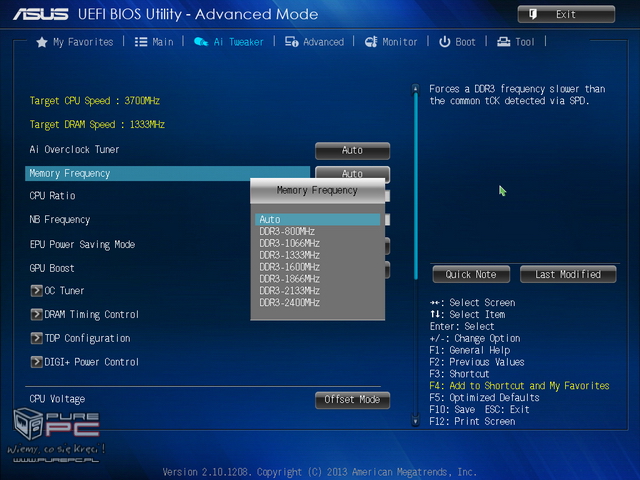Select the GPU Boost setting

click(x=52, y=269)
